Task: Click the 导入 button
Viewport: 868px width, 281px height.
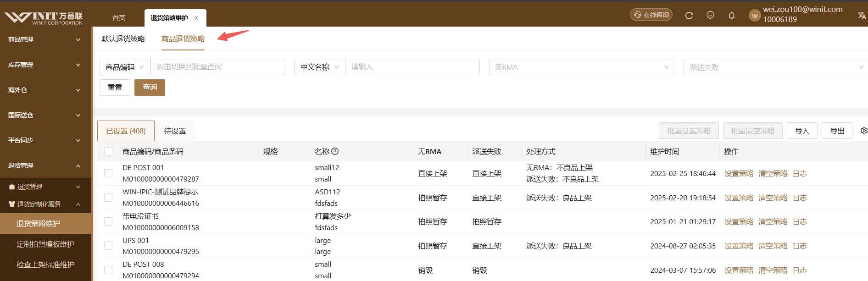Action: pos(802,131)
